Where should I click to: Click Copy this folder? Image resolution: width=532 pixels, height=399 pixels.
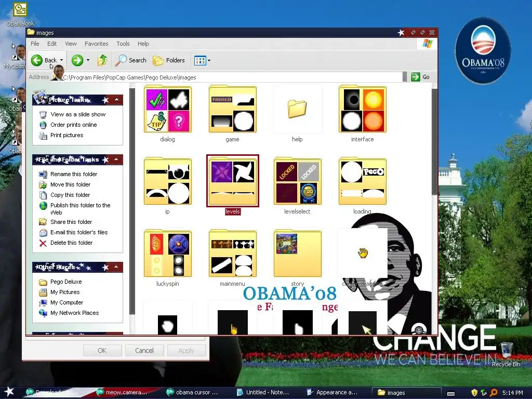point(70,195)
